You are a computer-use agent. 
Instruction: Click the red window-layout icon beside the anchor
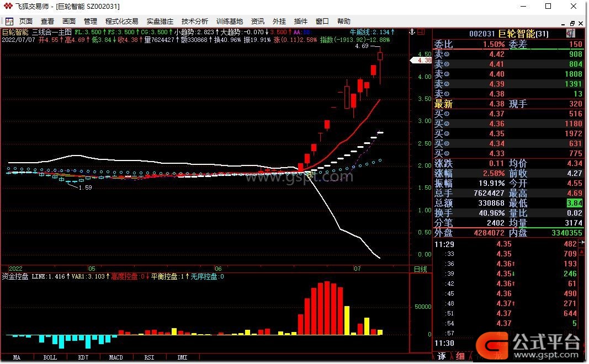(x=421, y=33)
